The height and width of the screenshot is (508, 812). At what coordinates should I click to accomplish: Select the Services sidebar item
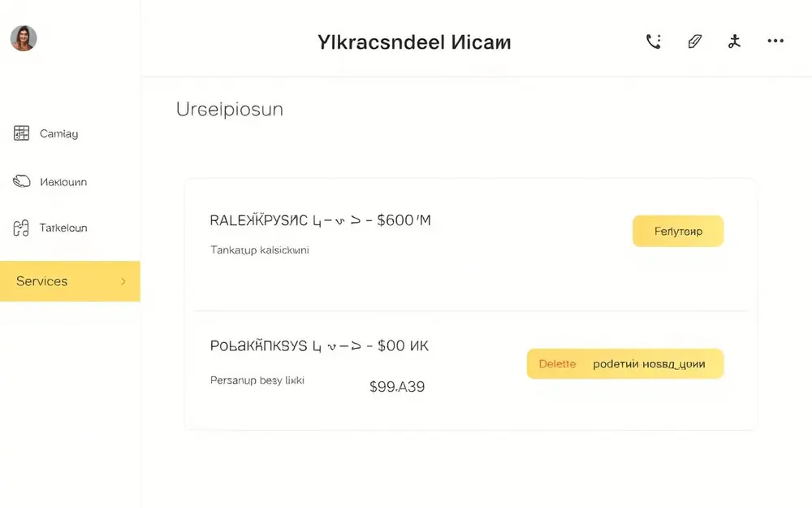pyautogui.click(x=70, y=281)
